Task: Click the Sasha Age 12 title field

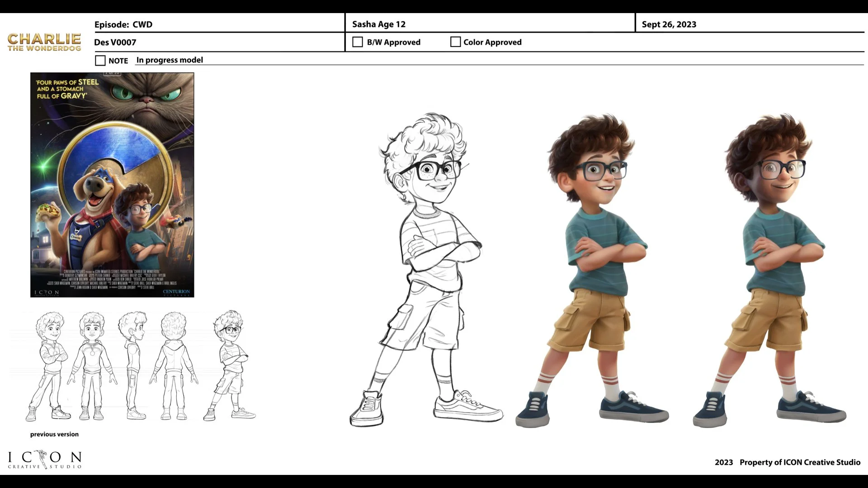Action: point(379,24)
